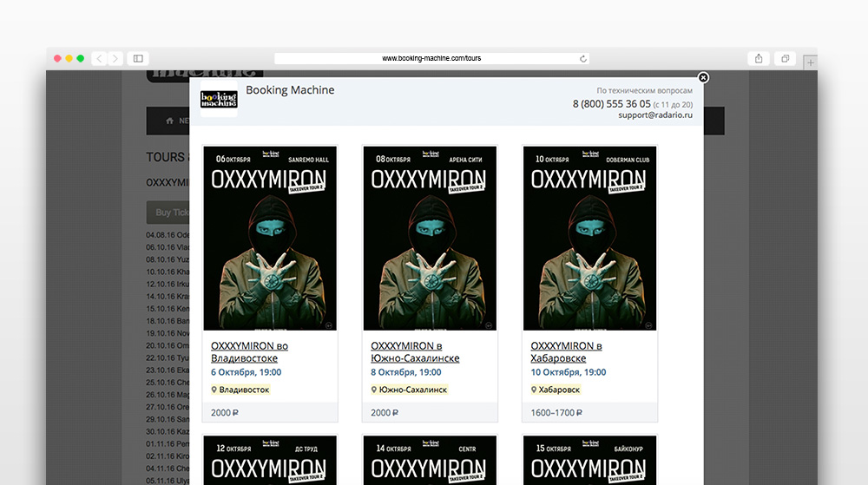868x485 pixels.
Task: Click the Хабаровск location tag
Action: point(556,390)
